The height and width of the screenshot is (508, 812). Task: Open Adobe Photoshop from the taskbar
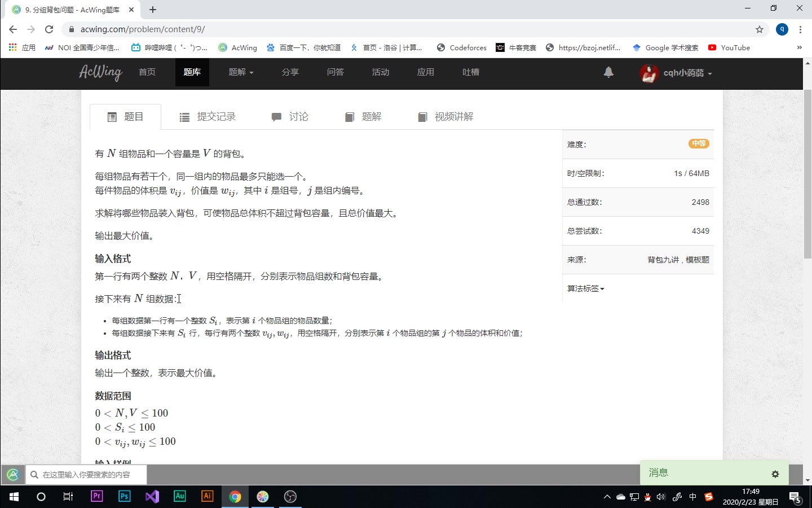coord(124,496)
